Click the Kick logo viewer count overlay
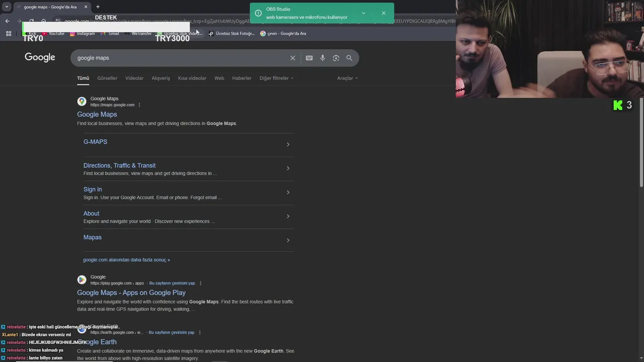644x362 pixels. click(x=623, y=105)
